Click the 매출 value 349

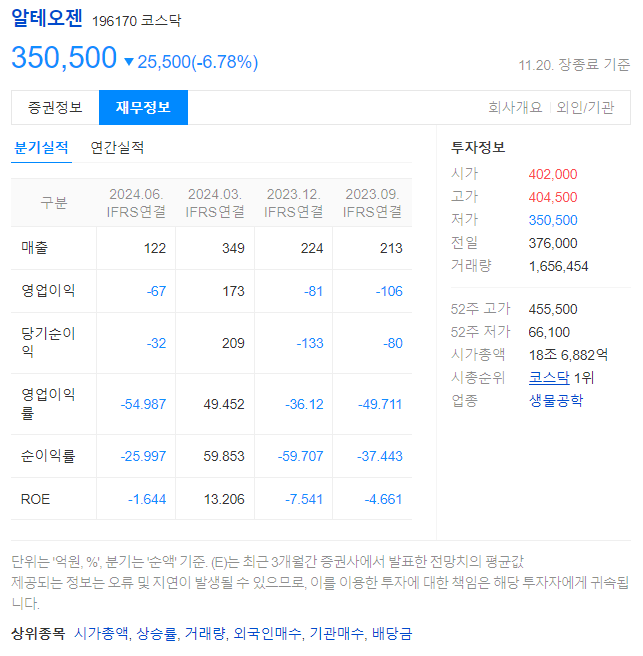click(233, 248)
